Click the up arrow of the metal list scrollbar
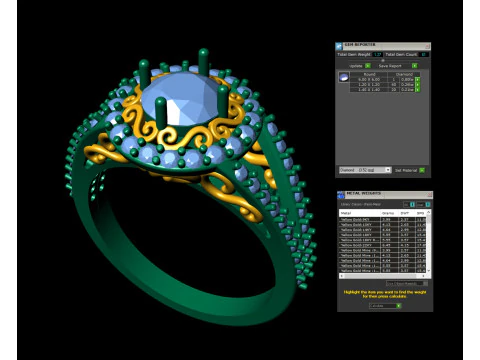 (x=429, y=212)
